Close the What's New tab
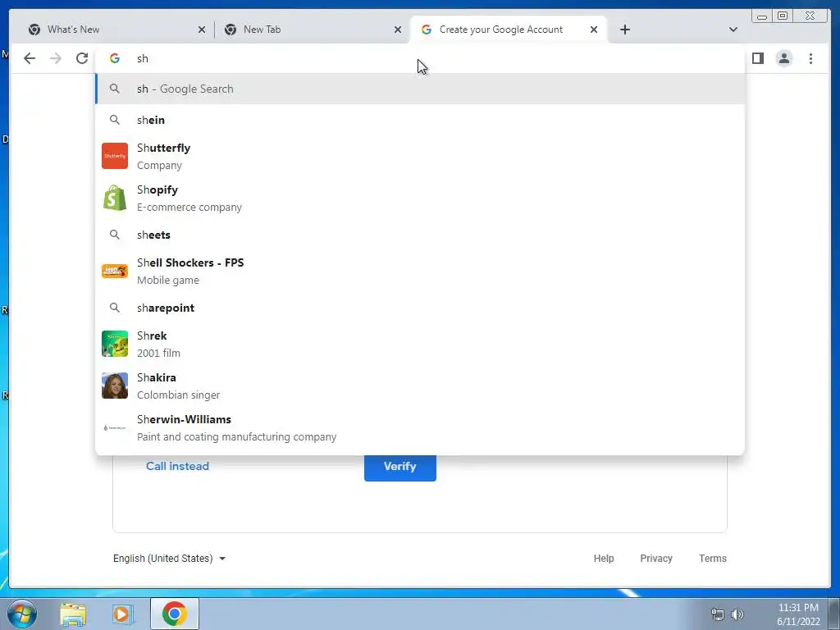Image resolution: width=840 pixels, height=630 pixels. pyautogui.click(x=202, y=30)
